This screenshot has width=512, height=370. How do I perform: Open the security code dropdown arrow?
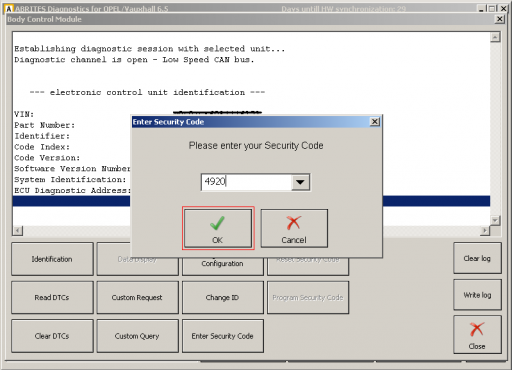click(x=300, y=182)
